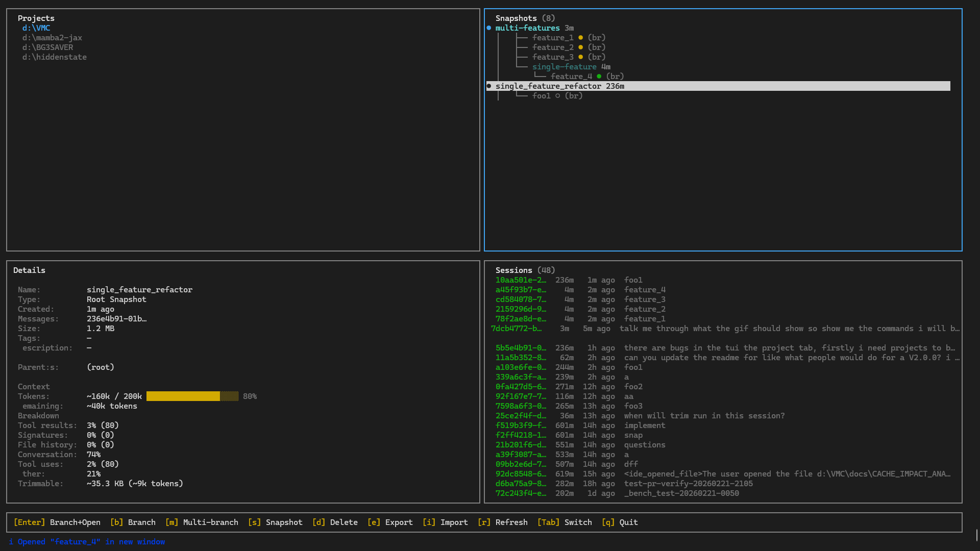Expand the single-feature branch node

click(x=565, y=66)
